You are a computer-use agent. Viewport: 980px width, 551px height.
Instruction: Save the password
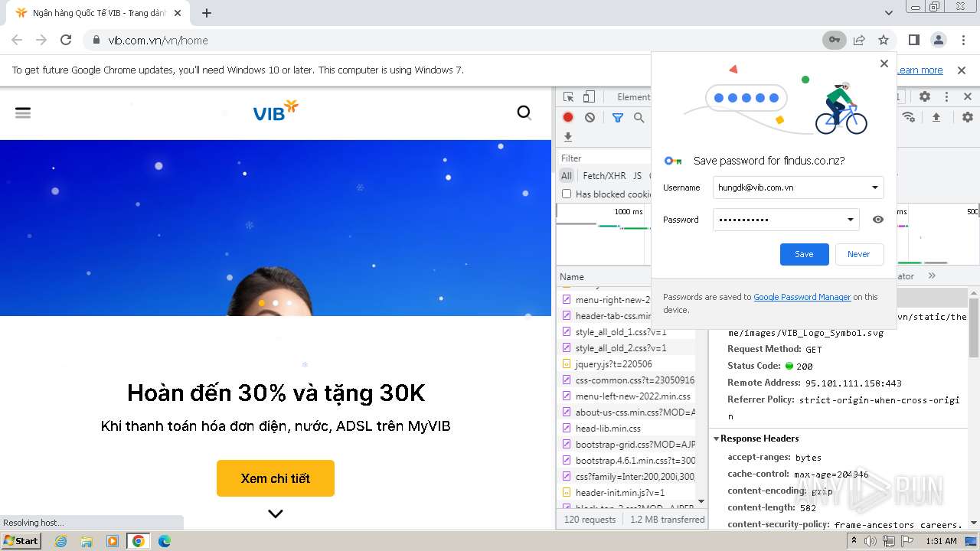click(804, 254)
